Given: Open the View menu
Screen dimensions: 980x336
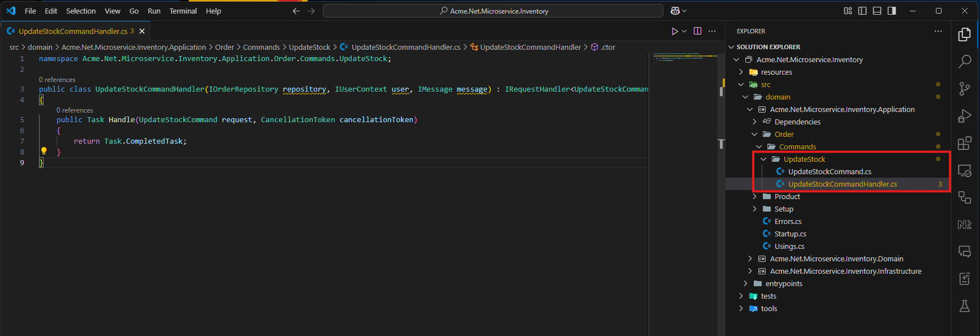Looking at the screenshot, I should click(x=113, y=11).
